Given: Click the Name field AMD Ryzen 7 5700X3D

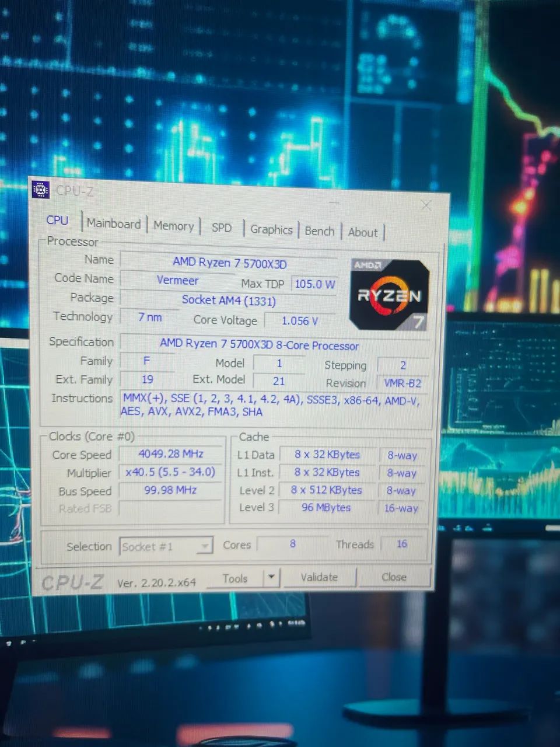Looking at the screenshot, I should [x=229, y=263].
